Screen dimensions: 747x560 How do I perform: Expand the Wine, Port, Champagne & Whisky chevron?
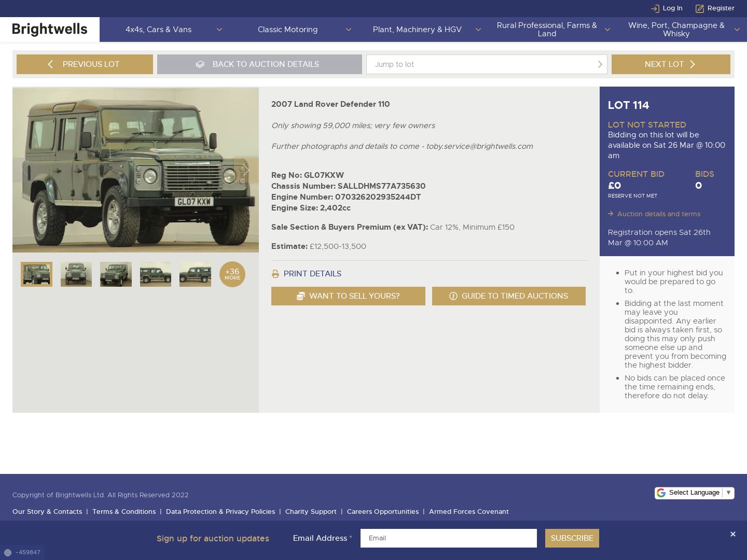pyautogui.click(x=737, y=30)
